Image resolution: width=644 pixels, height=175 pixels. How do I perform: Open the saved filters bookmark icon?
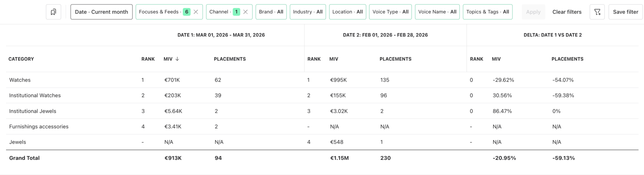point(53,12)
